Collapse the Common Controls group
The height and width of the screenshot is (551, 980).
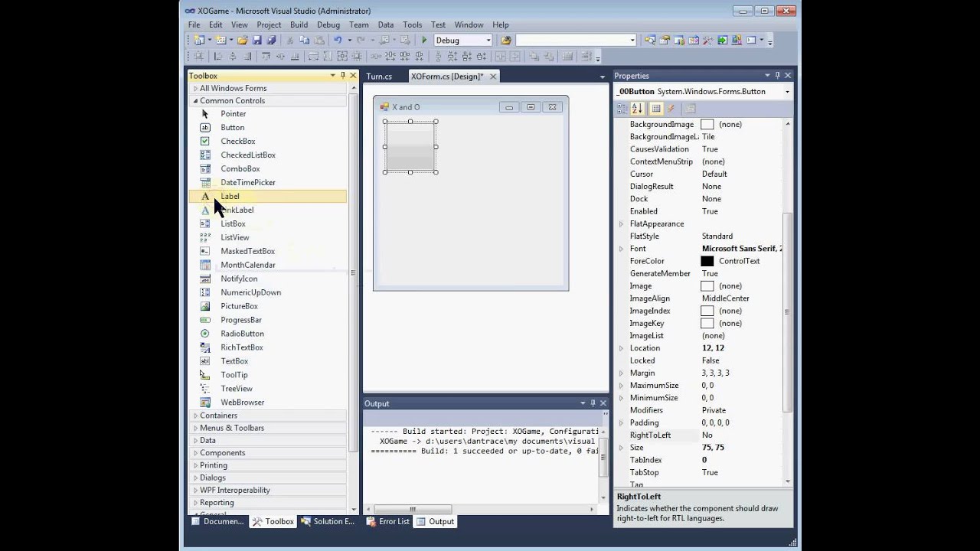pos(195,101)
